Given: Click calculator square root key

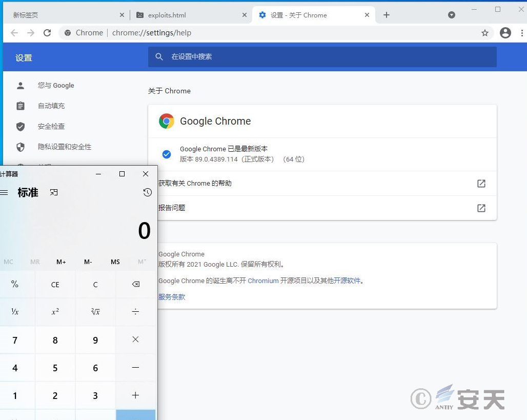Looking at the screenshot, I should (95, 312).
